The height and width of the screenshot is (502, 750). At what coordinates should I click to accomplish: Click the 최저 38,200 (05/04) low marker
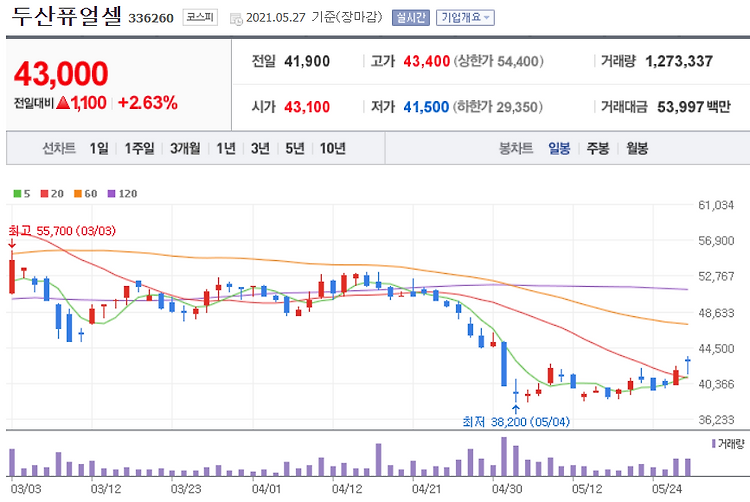516,422
